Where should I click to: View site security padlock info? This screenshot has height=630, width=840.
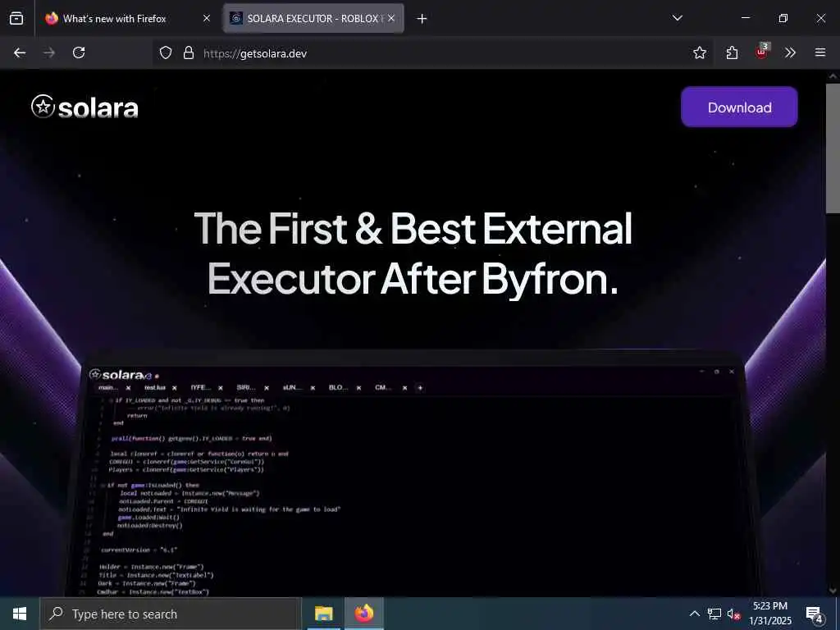click(188, 53)
